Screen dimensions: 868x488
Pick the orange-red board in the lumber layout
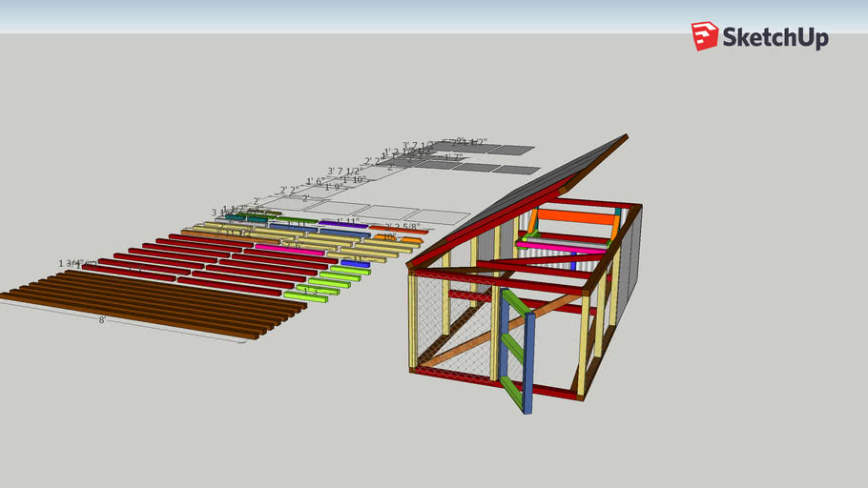click(x=399, y=230)
